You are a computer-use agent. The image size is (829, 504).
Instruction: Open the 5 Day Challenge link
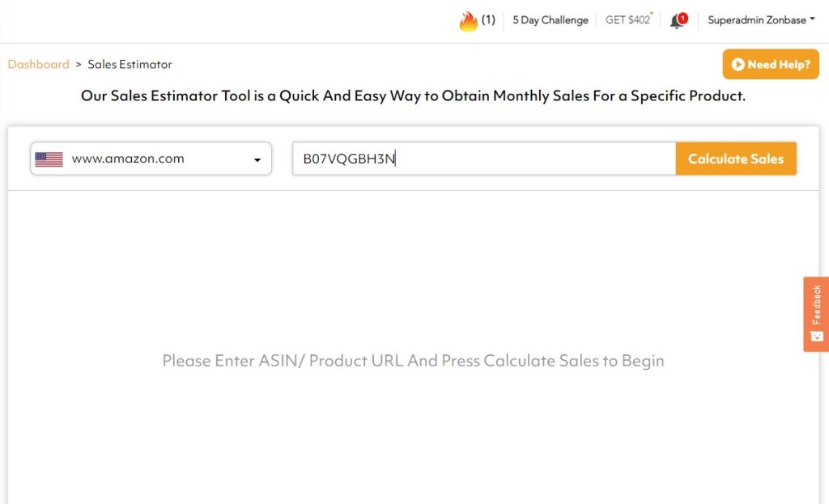[551, 20]
